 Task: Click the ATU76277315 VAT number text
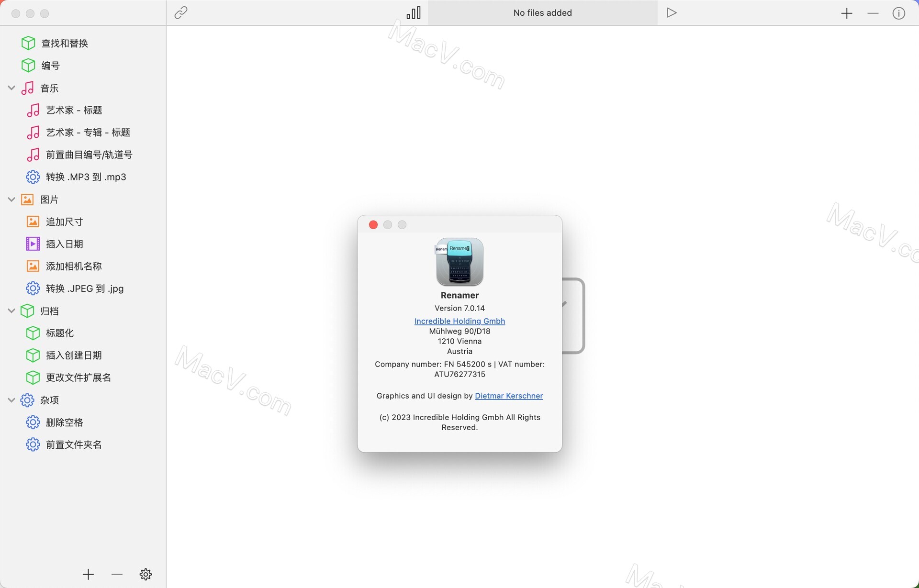pos(459,374)
